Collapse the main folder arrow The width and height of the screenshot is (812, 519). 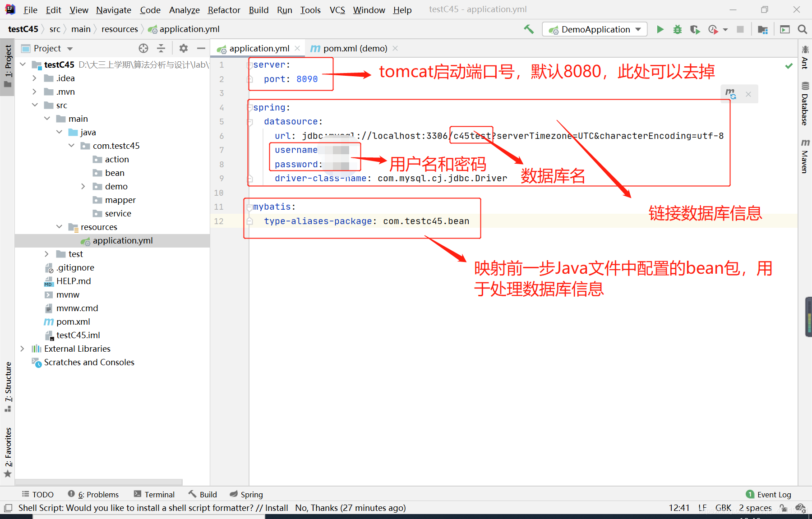coord(47,119)
